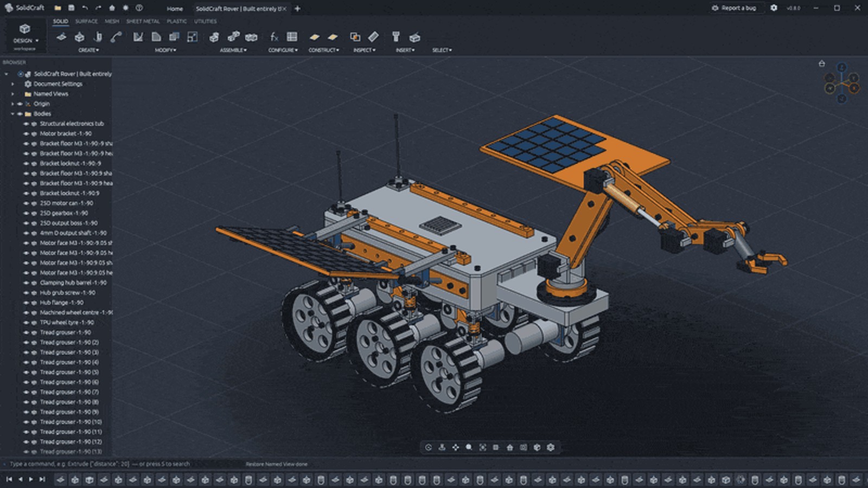The image size is (868, 488).
Task: Open the ASSEMBLE dropdown menu
Action: pyautogui.click(x=233, y=50)
